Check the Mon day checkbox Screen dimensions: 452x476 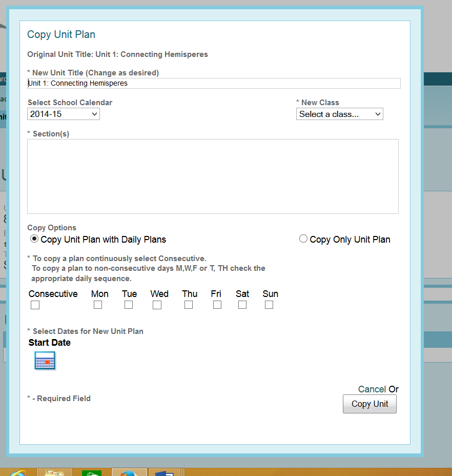point(98,305)
